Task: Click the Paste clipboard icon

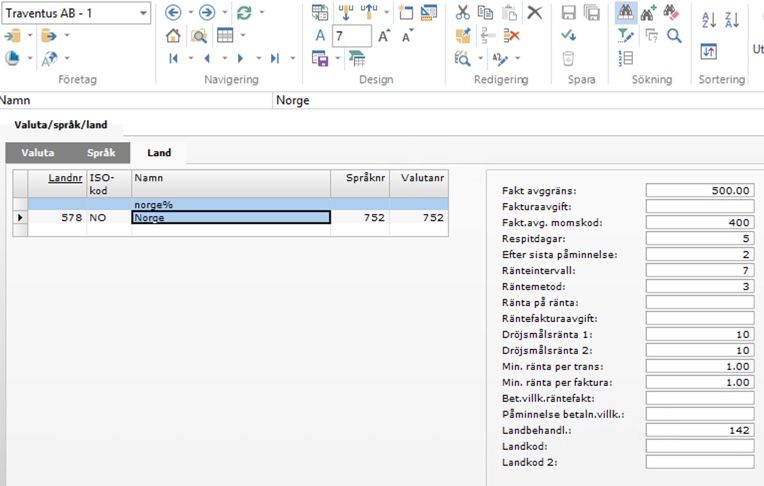Action: 509,13
